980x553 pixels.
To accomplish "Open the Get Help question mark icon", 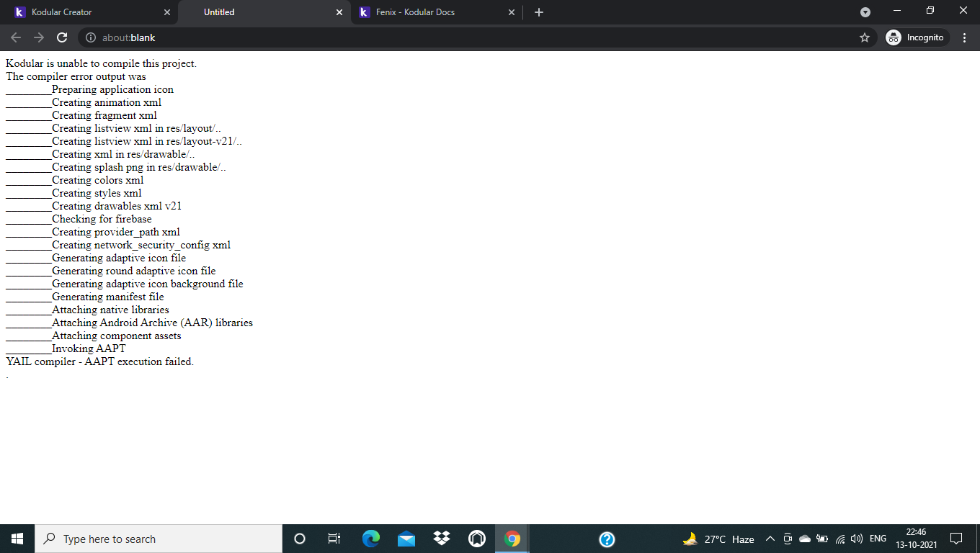I will pos(607,539).
